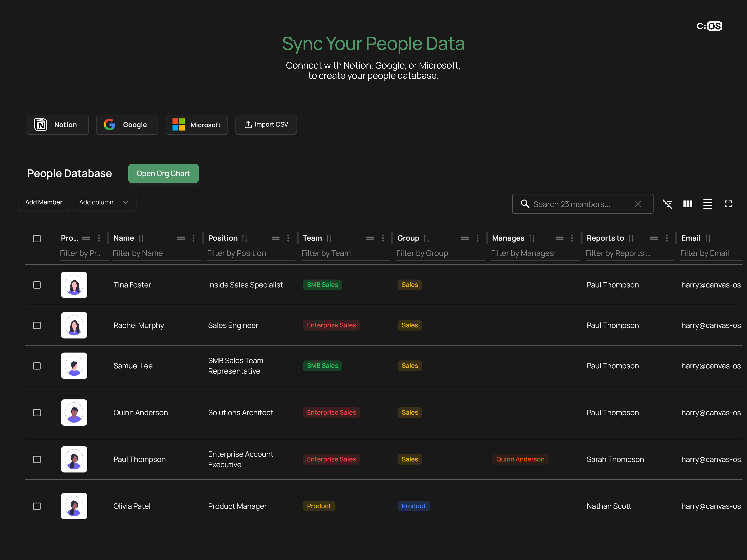Sort by Name column arrows

point(141,238)
